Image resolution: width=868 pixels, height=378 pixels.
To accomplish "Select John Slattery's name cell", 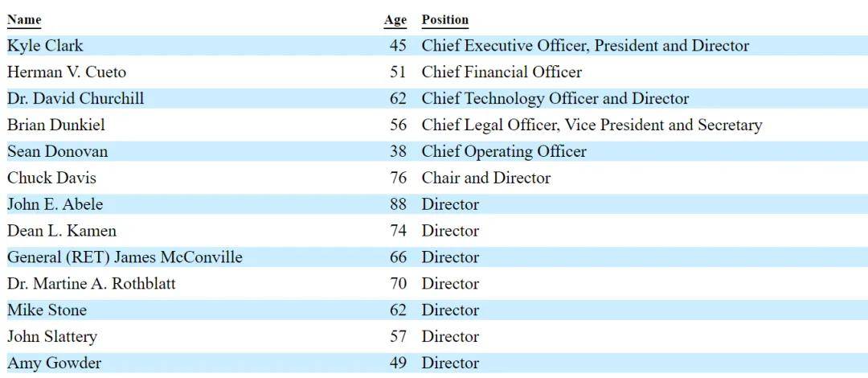I will [x=52, y=336].
